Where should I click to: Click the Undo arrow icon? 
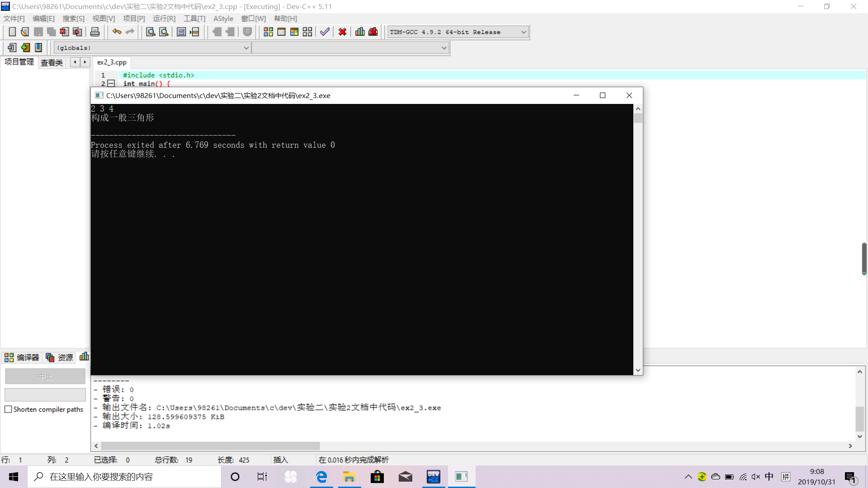pyautogui.click(x=117, y=32)
